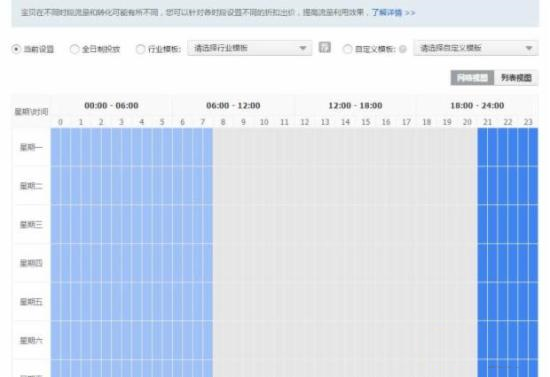Click the arrow of the custom template combo box
This screenshot has height=377, width=550.
pos(529,48)
